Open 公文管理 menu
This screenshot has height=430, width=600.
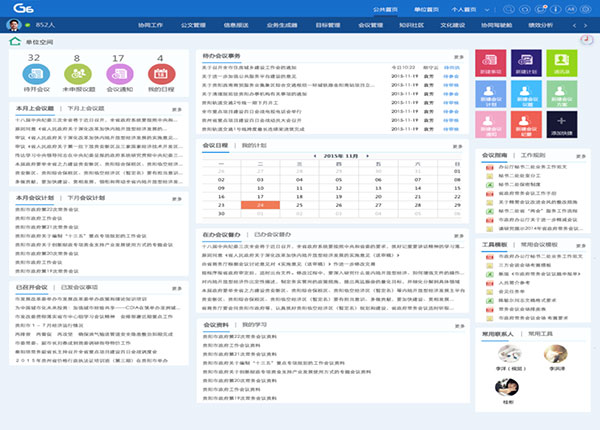(193, 25)
